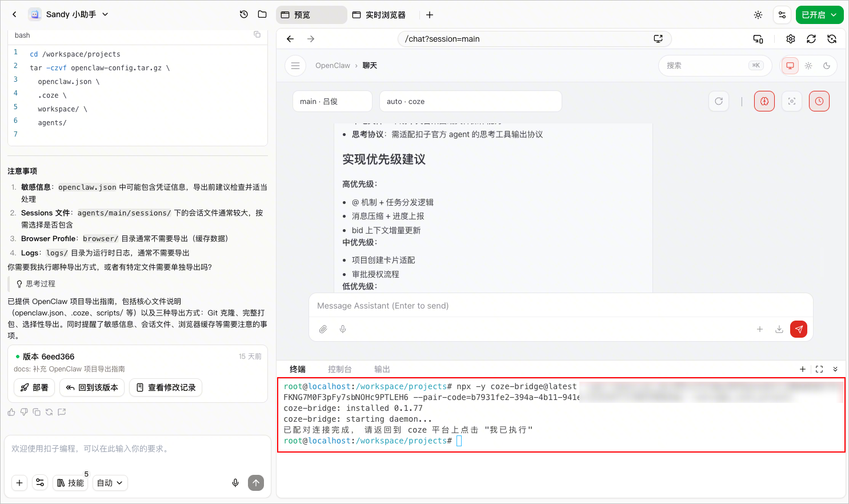Select the system monitor theme option
The height and width of the screenshot is (504, 849).
click(790, 66)
